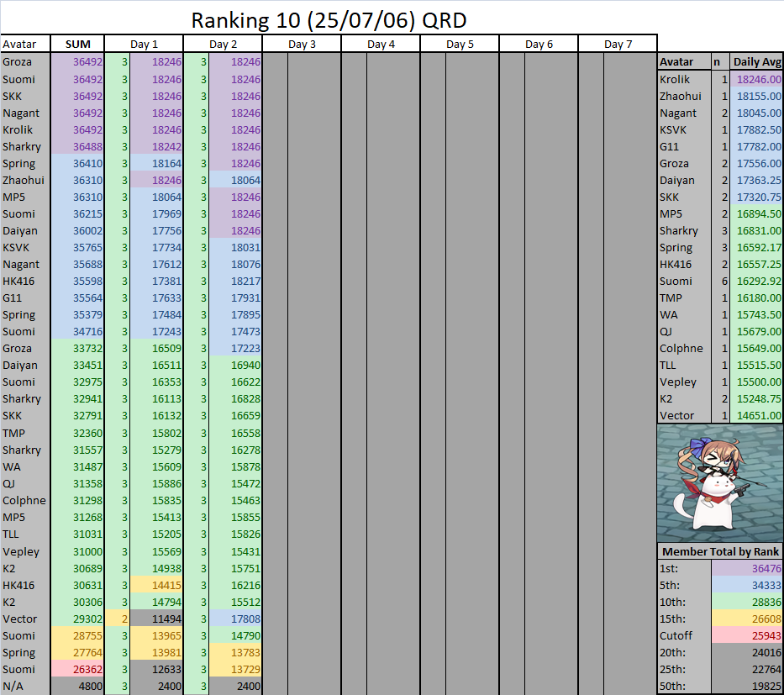
Task: Click the Daily Avg value 18246.00 for Krolik
Action: 756,79
